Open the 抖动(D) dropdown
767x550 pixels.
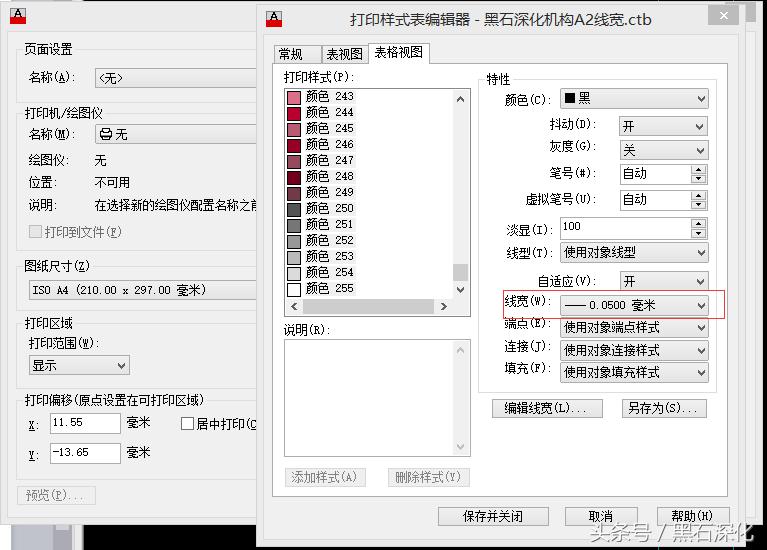(x=664, y=126)
